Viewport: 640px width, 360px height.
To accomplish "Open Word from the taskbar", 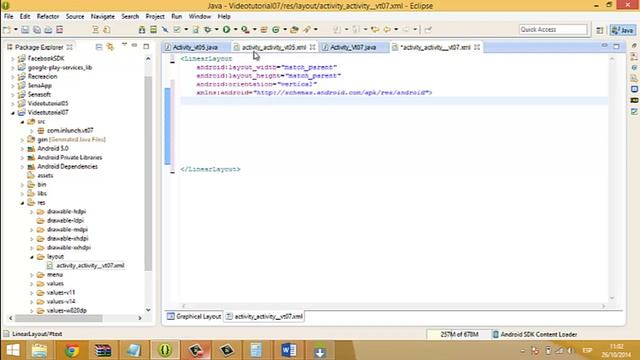I will (x=289, y=351).
